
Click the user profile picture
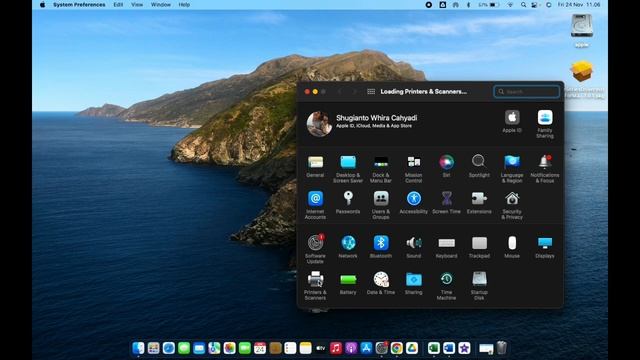pos(319,124)
